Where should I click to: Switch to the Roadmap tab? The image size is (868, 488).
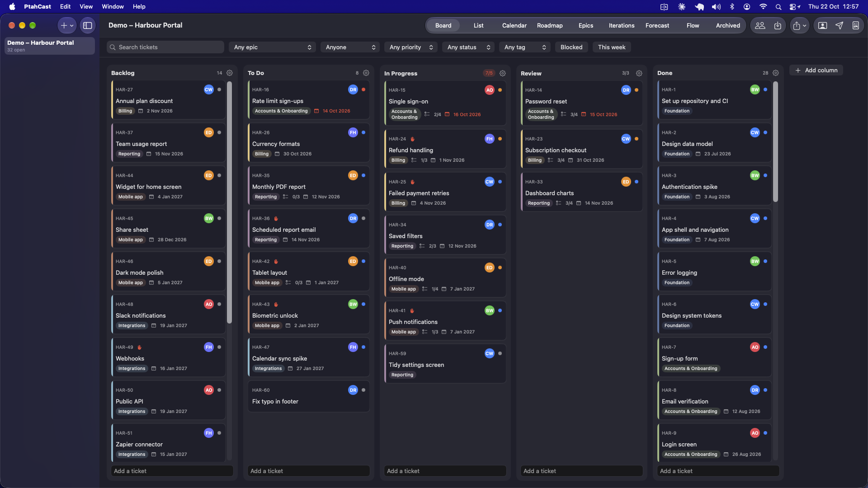pos(550,26)
